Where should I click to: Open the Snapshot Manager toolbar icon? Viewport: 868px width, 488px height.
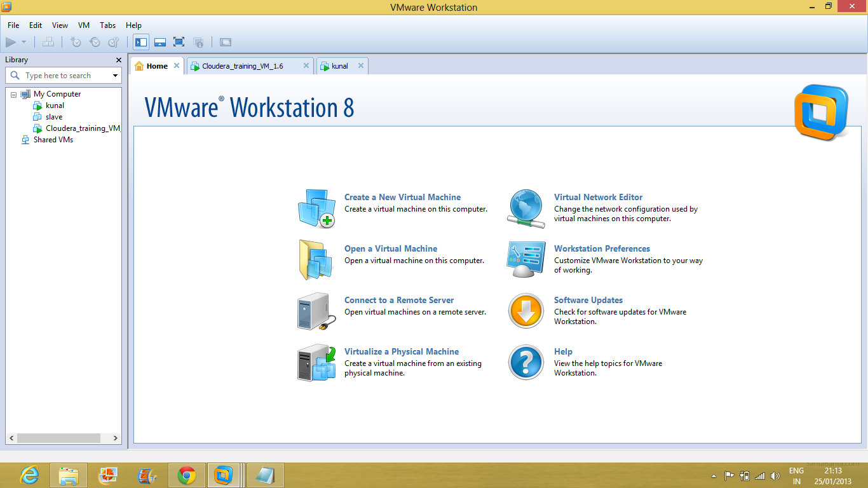point(114,43)
